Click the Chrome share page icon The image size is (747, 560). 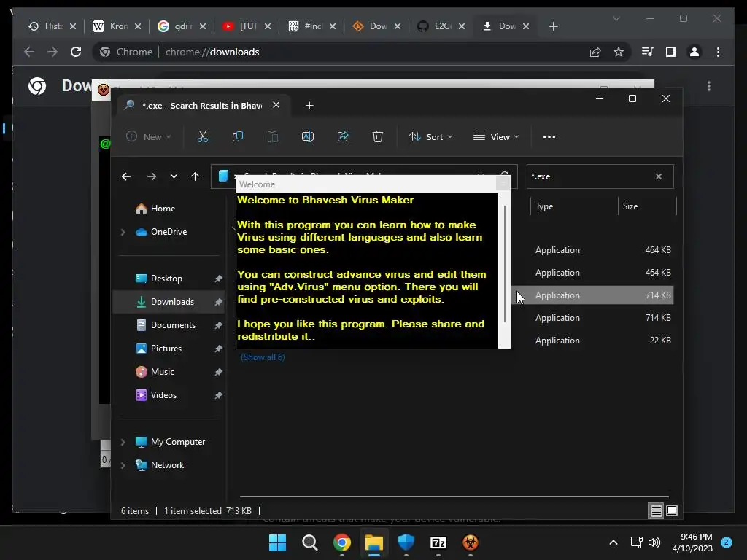point(595,52)
